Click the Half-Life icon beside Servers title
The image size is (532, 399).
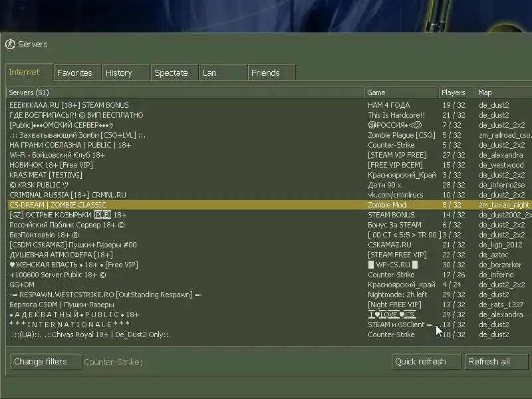click(x=10, y=44)
